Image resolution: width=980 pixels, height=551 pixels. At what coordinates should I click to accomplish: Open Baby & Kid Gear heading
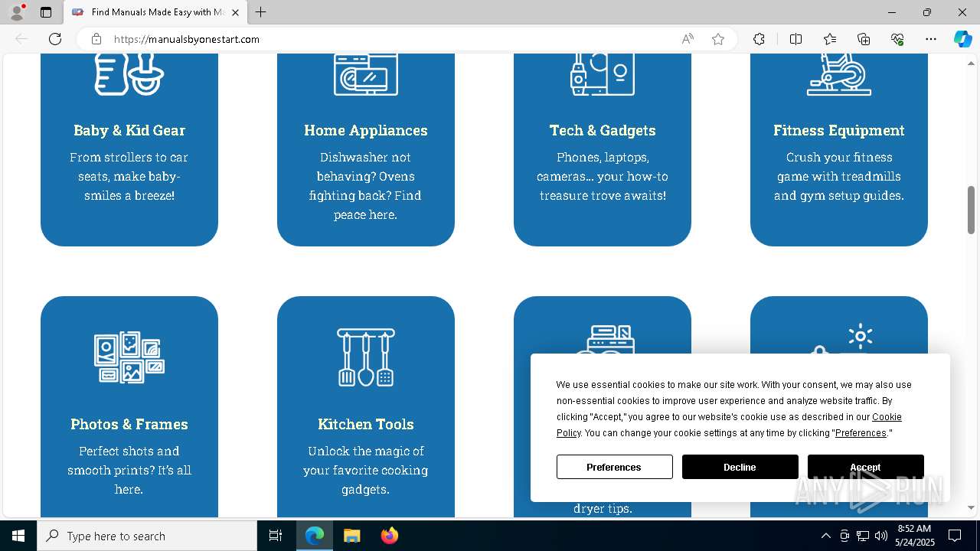click(129, 130)
